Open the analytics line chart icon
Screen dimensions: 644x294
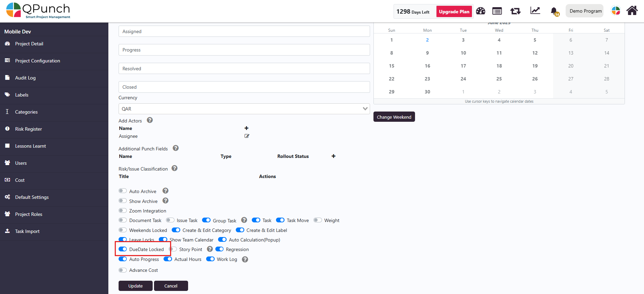click(535, 11)
